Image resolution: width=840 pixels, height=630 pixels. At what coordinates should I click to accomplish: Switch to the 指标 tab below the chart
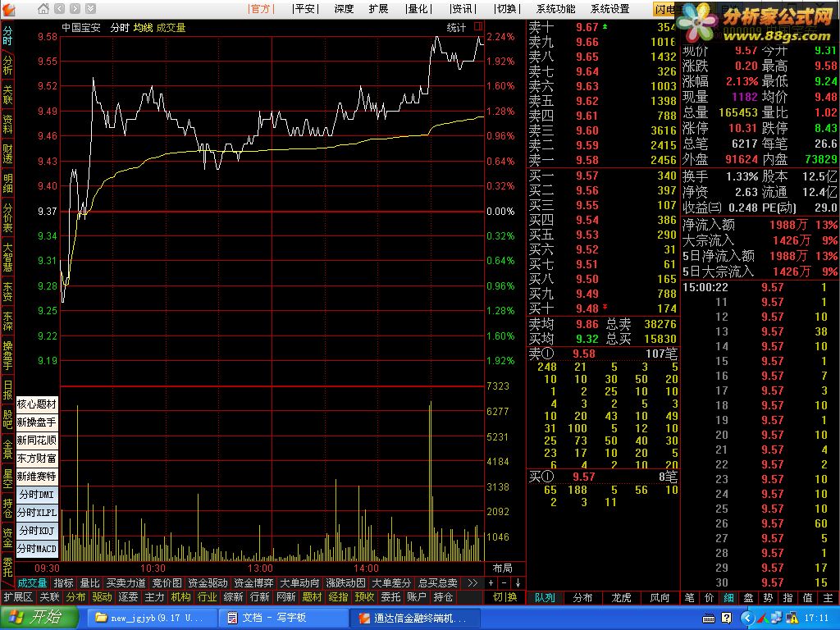(63, 583)
